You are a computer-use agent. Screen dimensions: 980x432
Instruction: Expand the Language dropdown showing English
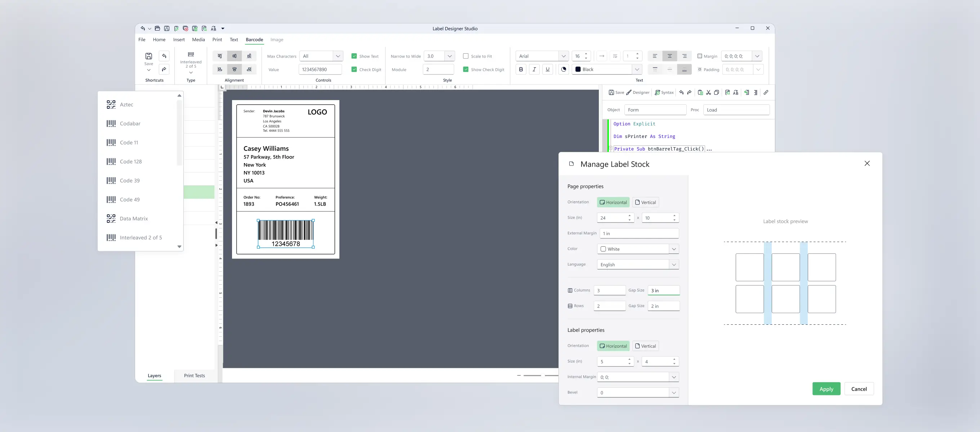tap(674, 264)
